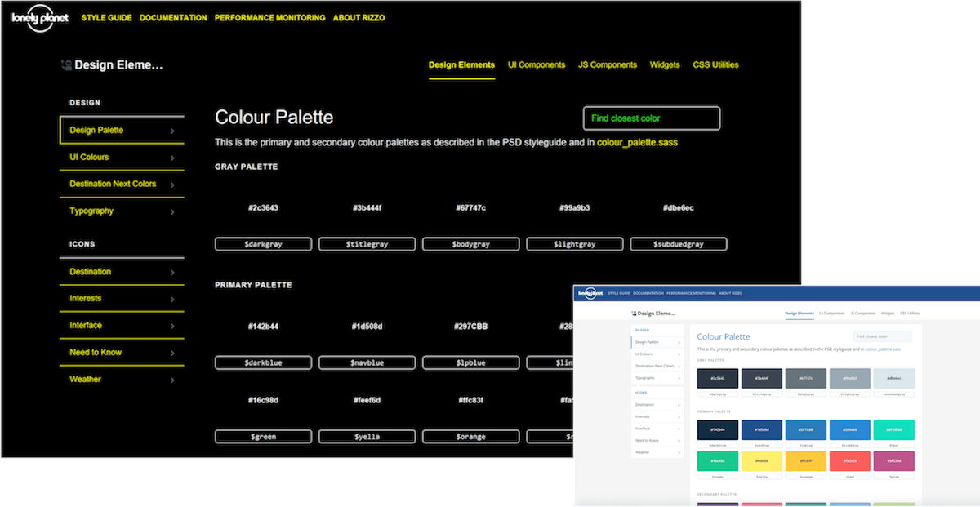The height and width of the screenshot is (507, 980).
Task: Select the plum $plum swatch in the small window
Action: pos(893,461)
